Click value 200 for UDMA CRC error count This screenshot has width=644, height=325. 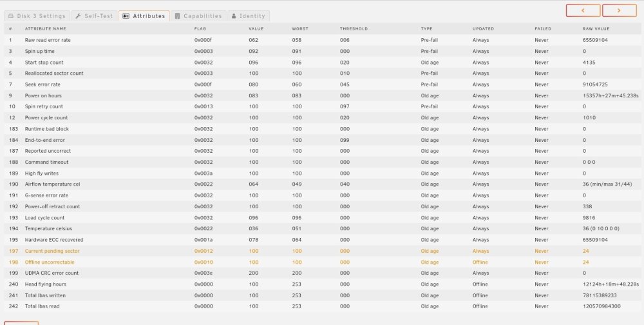click(254, 273)
